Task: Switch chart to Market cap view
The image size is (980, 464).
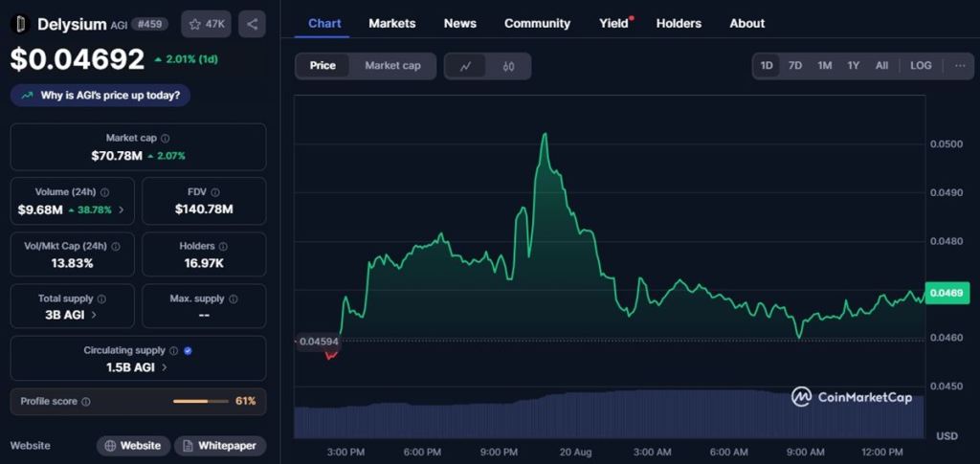Action: tap(392, 66)
